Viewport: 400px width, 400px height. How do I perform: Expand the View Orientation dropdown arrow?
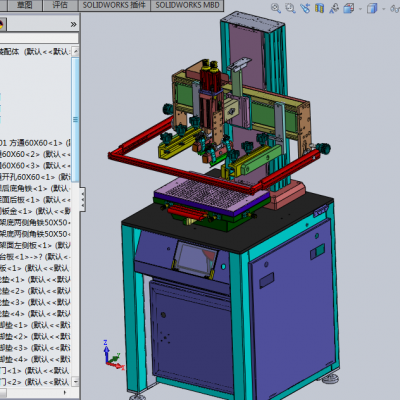coord(360,9)
